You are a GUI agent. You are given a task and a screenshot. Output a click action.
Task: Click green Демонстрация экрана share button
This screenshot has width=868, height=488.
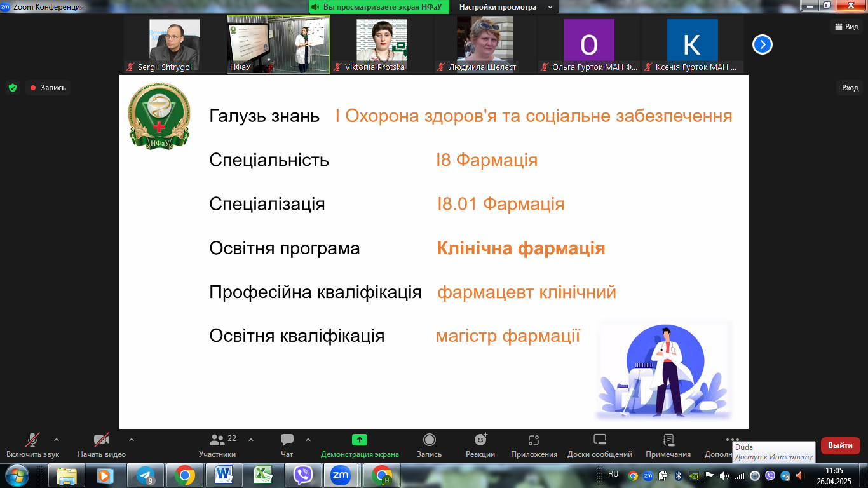[360, 445]
